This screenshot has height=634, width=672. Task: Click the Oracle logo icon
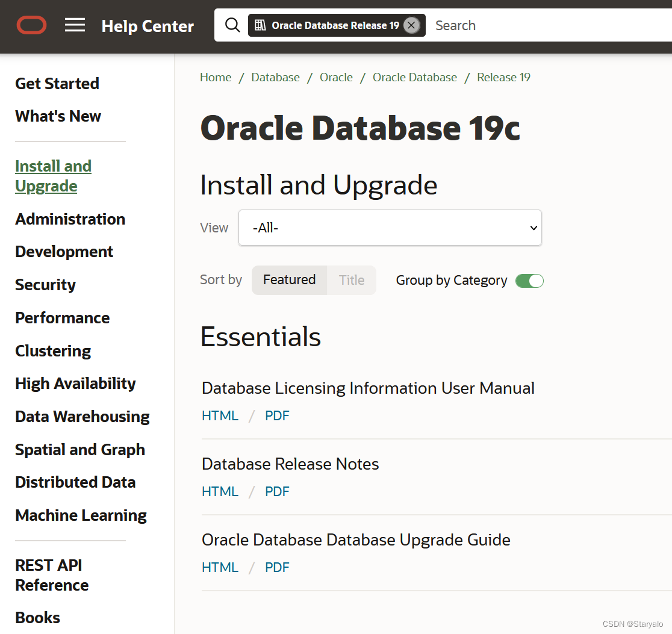32,25
